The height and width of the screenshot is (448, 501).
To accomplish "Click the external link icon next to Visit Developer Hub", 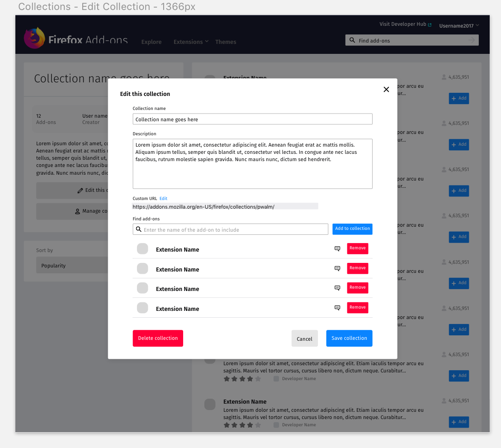I will pyautogui.click(x=429, y=24).
